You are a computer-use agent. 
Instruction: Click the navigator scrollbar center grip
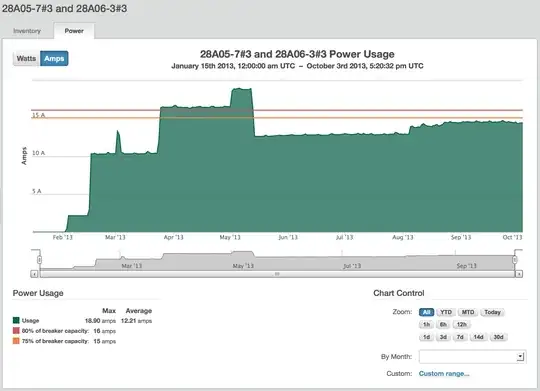coord(277,274)
